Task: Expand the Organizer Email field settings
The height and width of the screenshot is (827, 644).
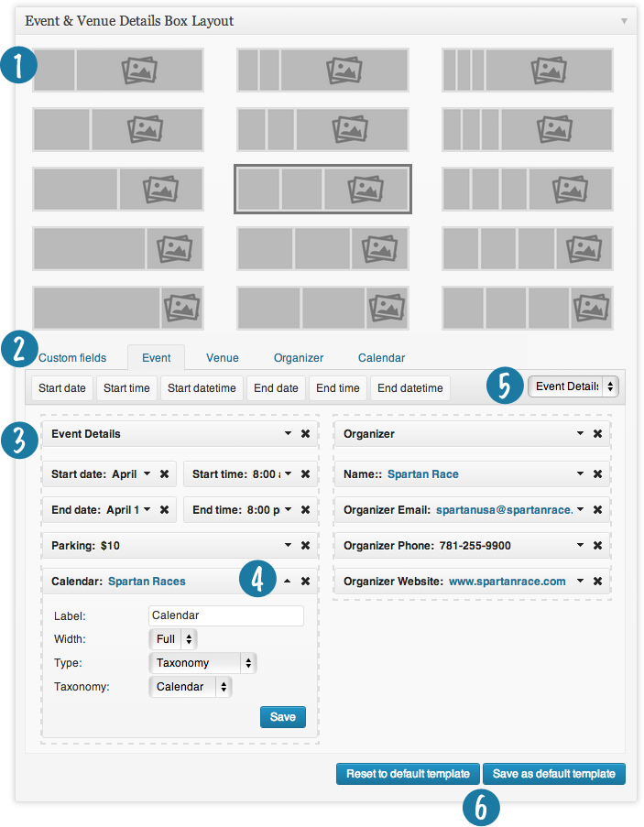Action: (580, 510)
